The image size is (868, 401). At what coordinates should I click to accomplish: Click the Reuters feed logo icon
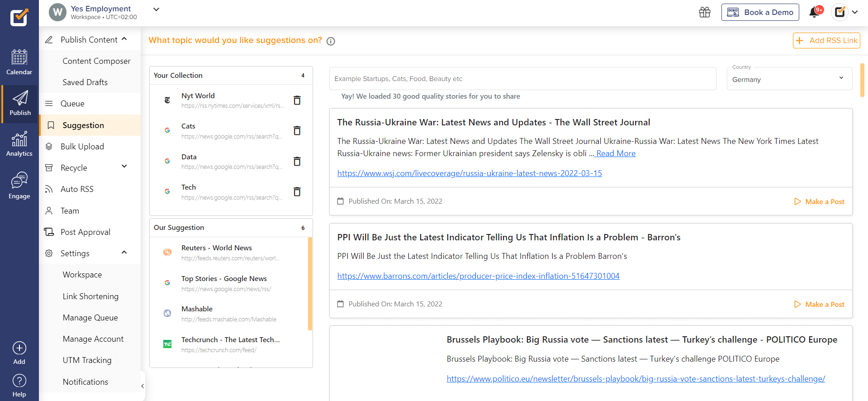pyautogui.click(x=167, y=252)
